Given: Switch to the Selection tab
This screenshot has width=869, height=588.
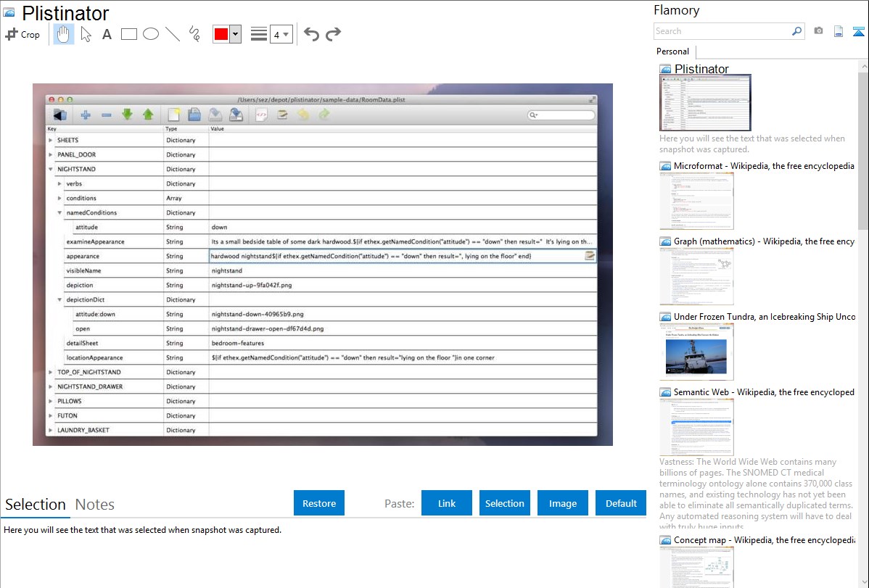Looking at the screenshot, I should point(36,505).
